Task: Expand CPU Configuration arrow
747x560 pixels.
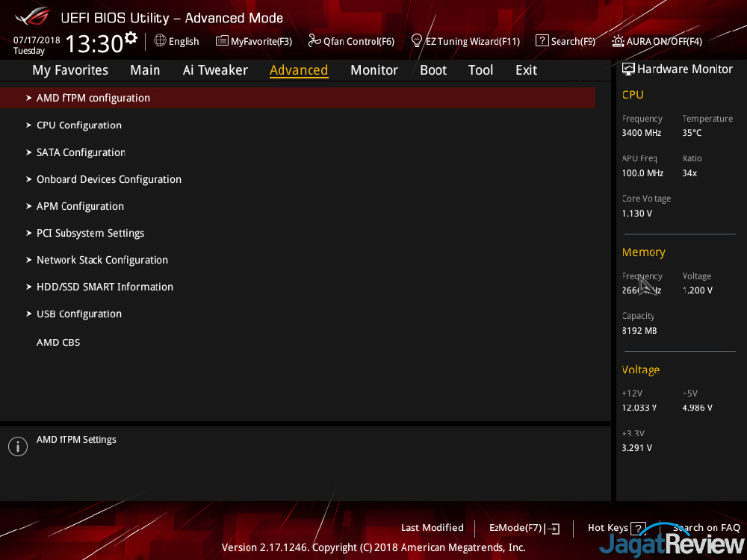Action: [28, 125]
